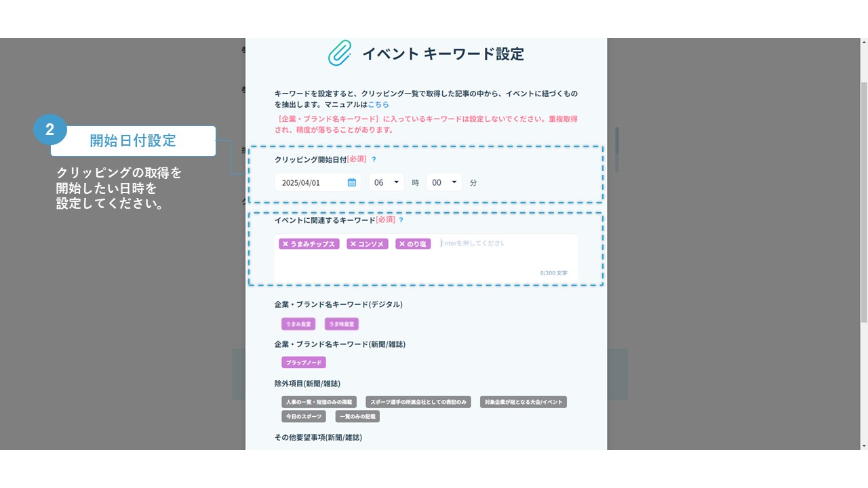Click the 一覧のみの記載 exclusion tag
Screen dimensions: 868x488
click(x=357, y=416)
